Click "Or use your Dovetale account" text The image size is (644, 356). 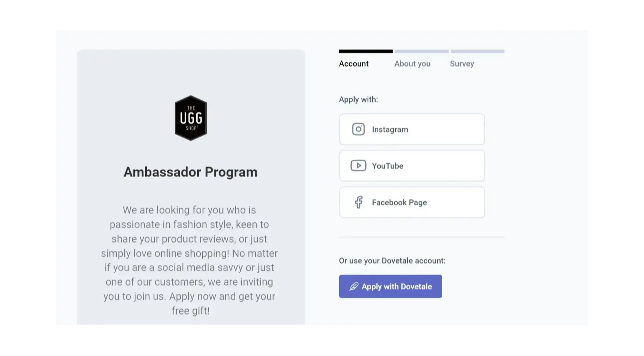[392, 261]
